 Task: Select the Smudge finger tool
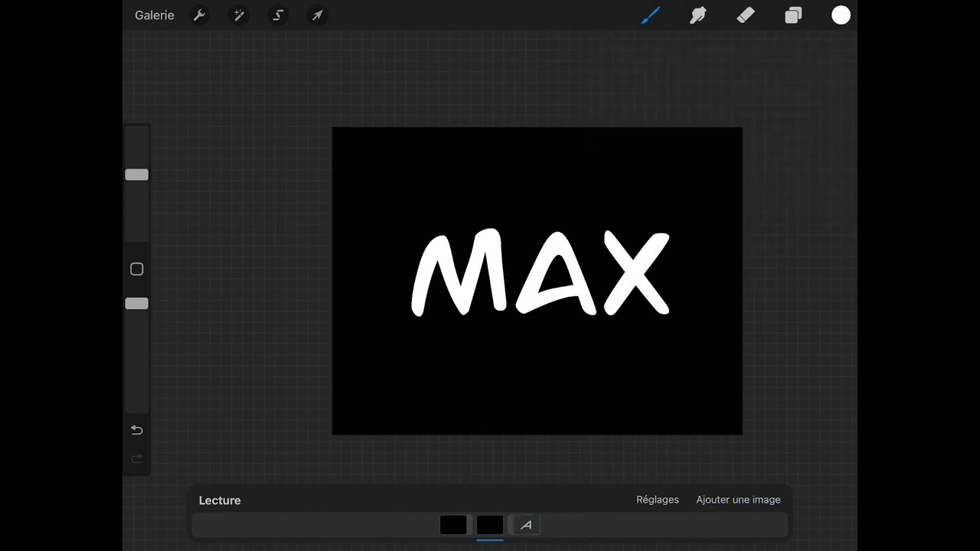tap(697, 15)
